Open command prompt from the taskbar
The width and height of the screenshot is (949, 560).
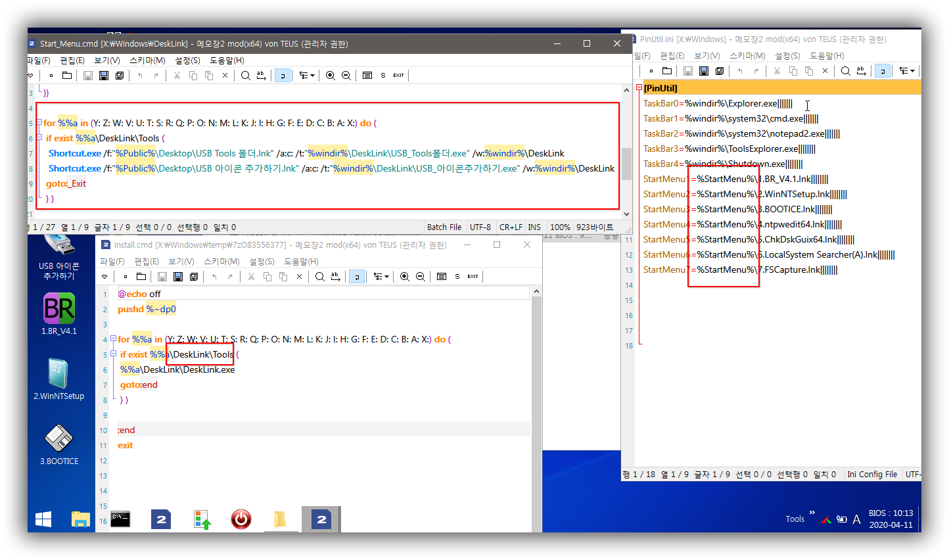(120, 520)
